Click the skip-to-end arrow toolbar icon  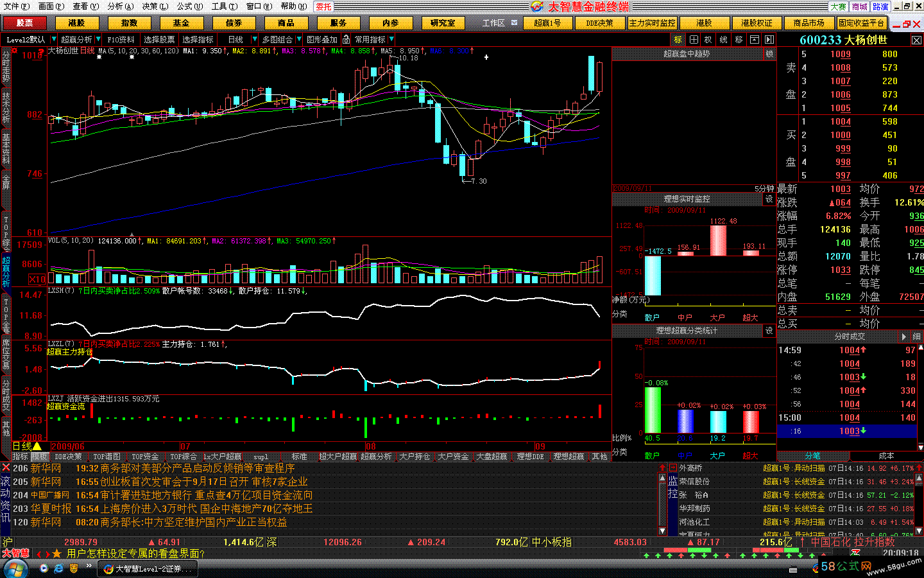769,40
